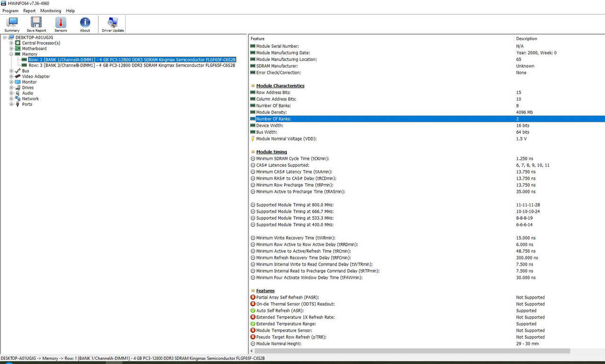605x364 pixels.
Task: Expand the Audio tree node
Action: (11, 93)
